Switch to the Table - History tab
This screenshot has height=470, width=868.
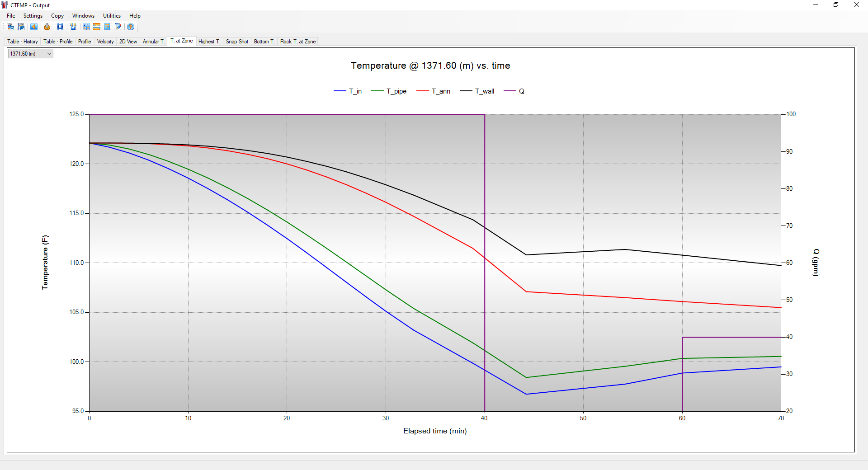23,42
